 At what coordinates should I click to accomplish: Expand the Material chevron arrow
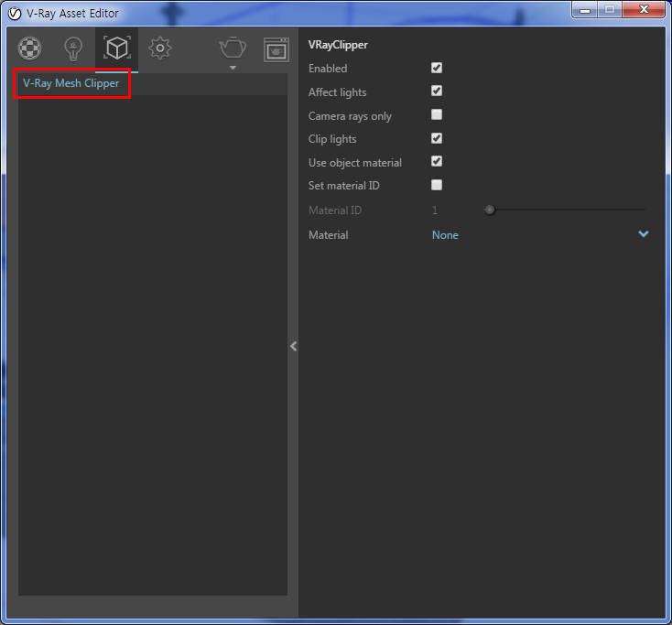[x=644, y=234]
